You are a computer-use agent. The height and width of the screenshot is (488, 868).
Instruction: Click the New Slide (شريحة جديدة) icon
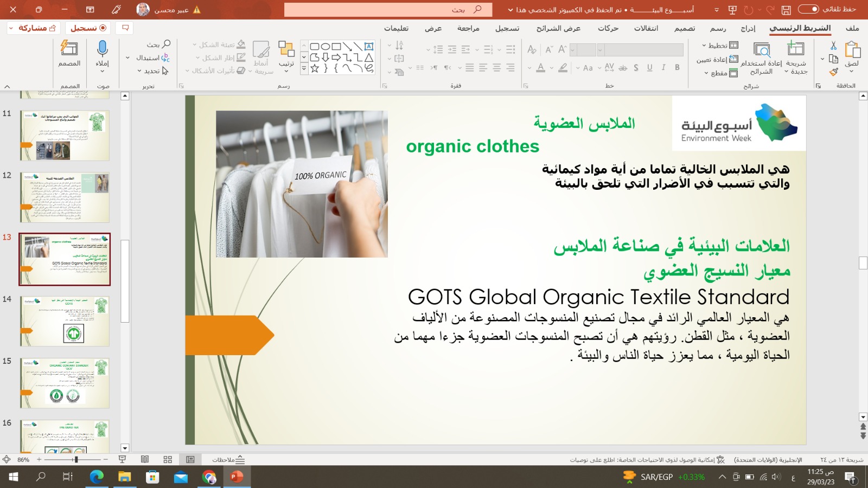[796, 49]
